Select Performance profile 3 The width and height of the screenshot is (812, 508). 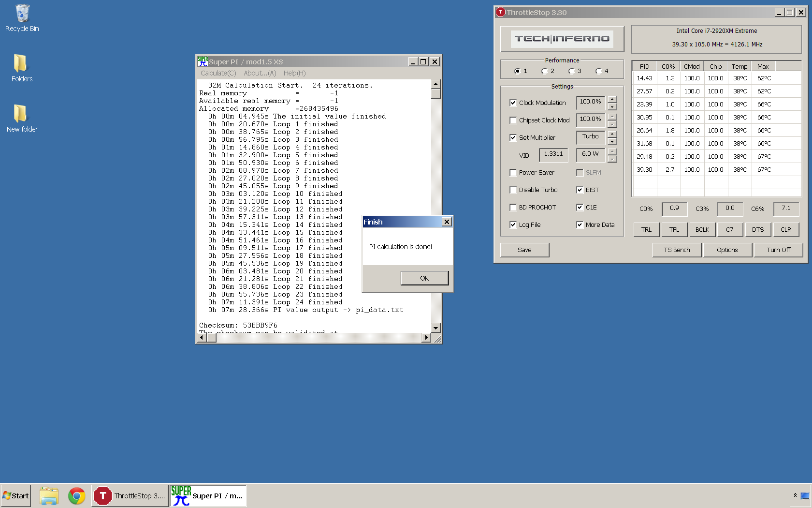[x=571, y=71]
